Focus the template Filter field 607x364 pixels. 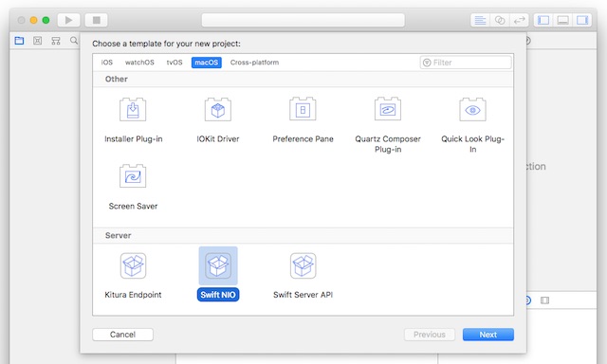(466, 63)
